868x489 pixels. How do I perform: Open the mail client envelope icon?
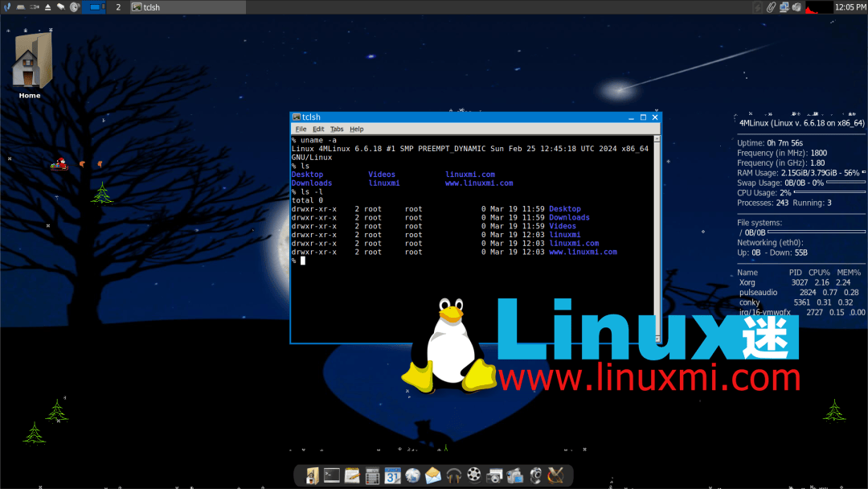pos(432,475)
